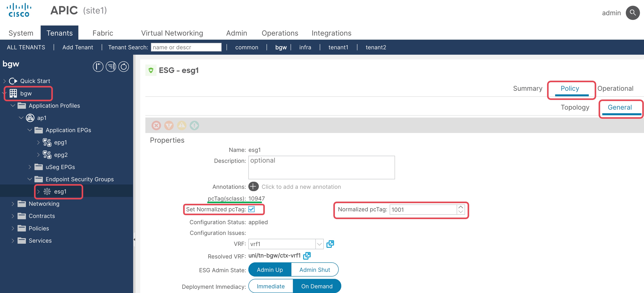Open the VRF dropdown arrow
This screenshot has width=644, height=293.
click(319, 244)
